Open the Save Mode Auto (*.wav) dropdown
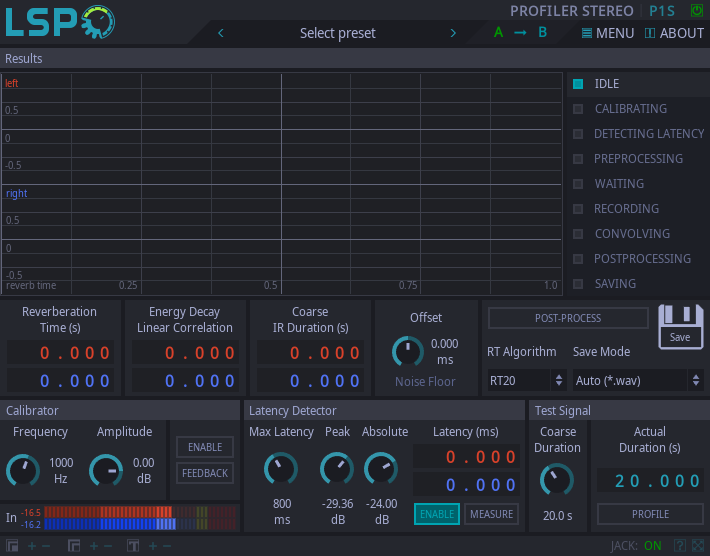 click(638, 380)
